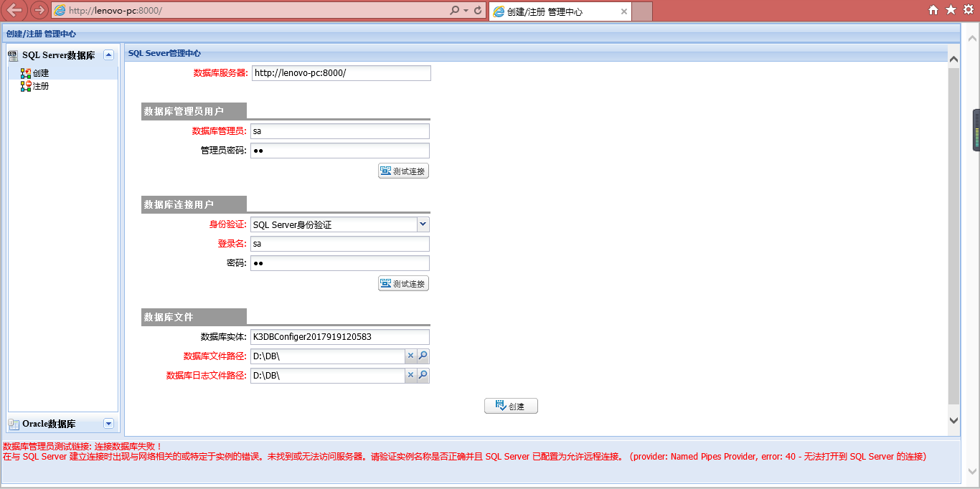The height and width of the screenshot is (489, 980).
Task: Open the browser Home icon
Action: [x=933, y=10]
